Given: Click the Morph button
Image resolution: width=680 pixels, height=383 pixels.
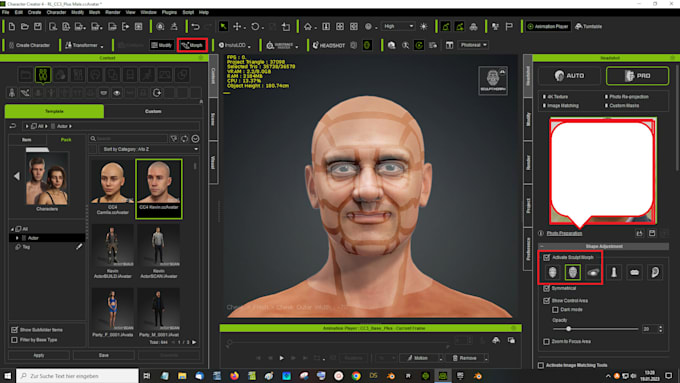Looking at the screenshot, I should (192, 45).
